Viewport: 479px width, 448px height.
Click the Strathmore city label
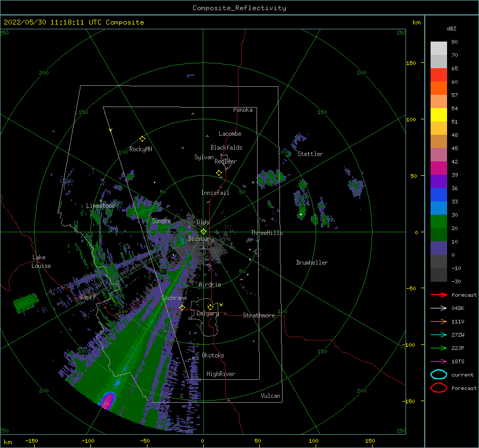pyautogui.click(x=259, y=315)
